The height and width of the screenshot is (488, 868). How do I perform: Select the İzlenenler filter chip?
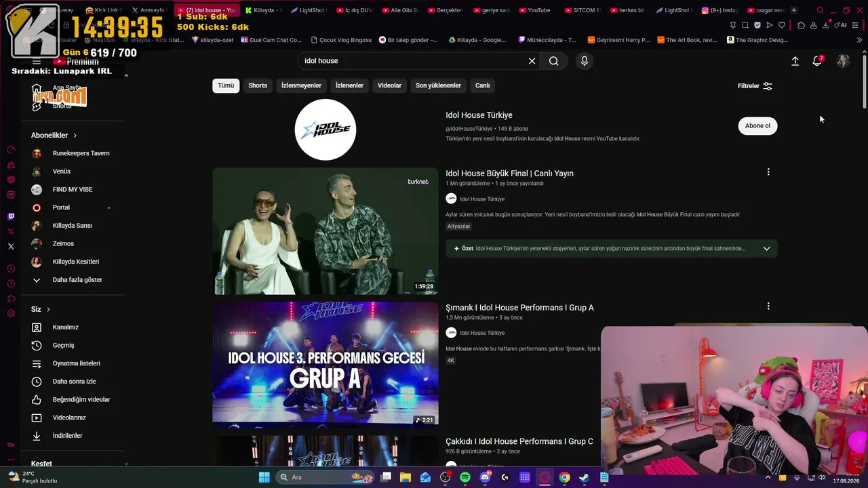click(x=349, y=85)
